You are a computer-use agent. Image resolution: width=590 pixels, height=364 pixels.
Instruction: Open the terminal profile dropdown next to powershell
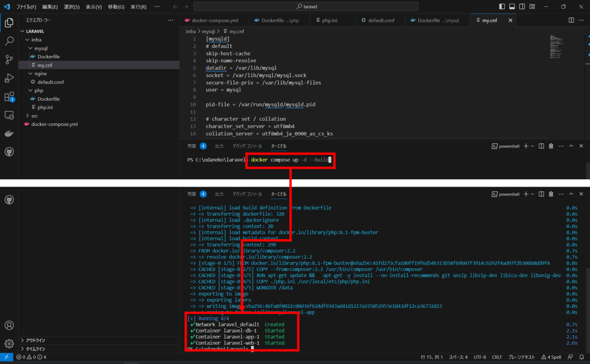(x=532, y=146)
